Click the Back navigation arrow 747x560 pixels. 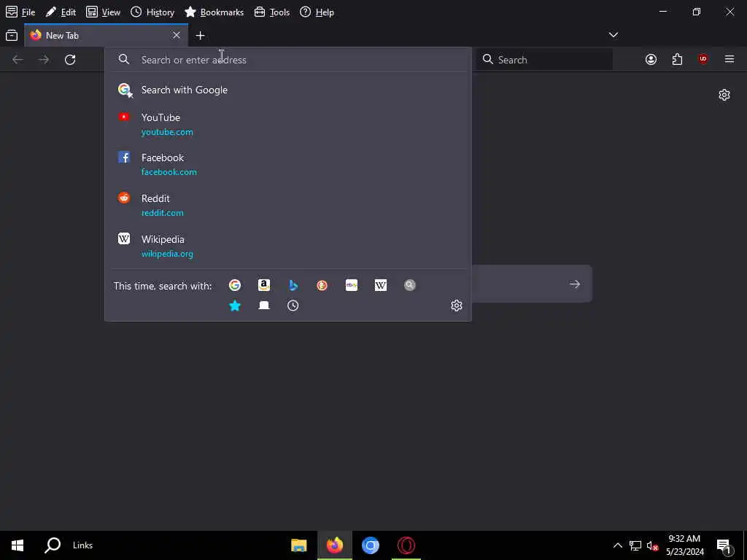pos(18,60)
